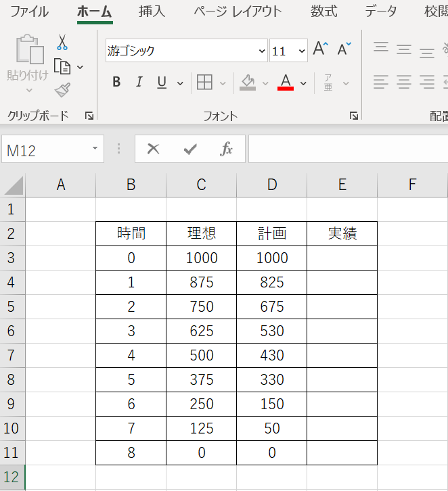Open Insert Function fx dialog

(226, 149)
